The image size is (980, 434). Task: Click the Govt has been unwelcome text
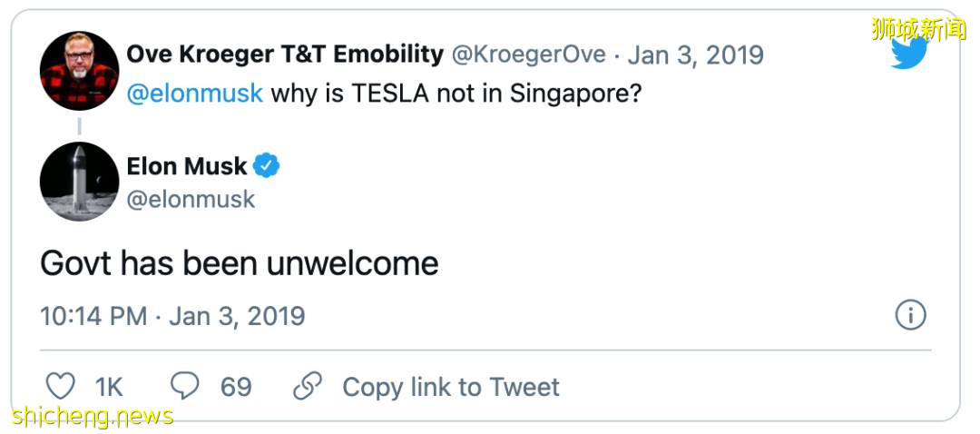[240, 263]
